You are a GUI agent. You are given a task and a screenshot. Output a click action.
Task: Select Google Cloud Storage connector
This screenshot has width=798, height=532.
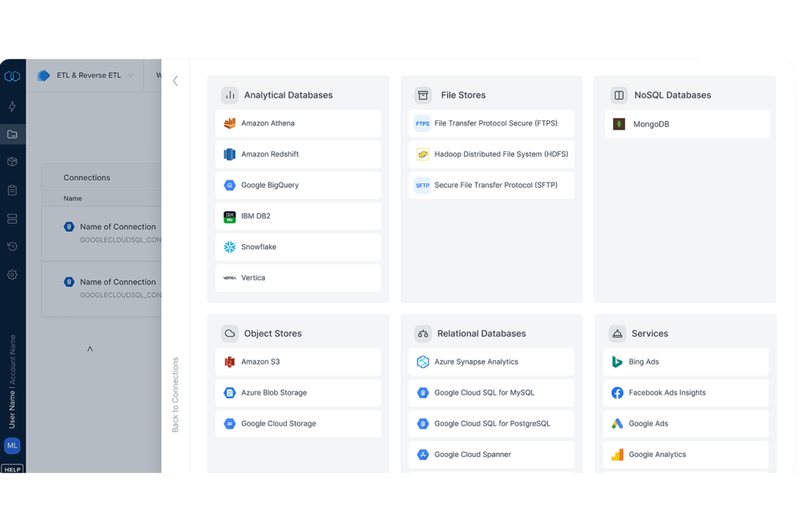click(x=298, y=424)
